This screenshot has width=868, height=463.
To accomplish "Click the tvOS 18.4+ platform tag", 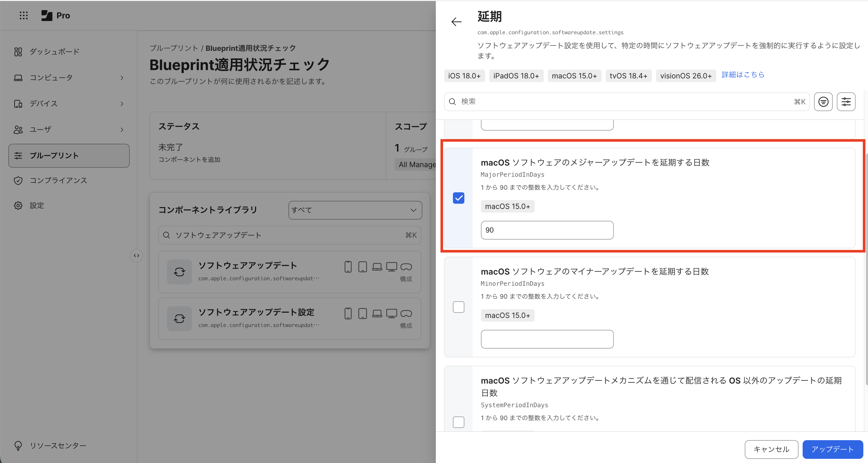I will tap(628, 76).
